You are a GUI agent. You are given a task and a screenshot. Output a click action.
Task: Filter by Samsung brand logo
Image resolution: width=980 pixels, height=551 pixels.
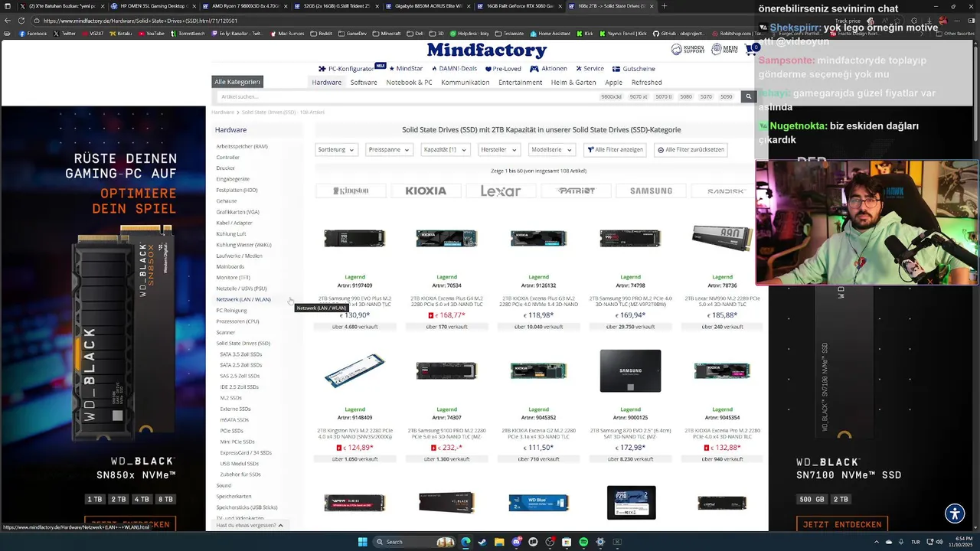651,191
